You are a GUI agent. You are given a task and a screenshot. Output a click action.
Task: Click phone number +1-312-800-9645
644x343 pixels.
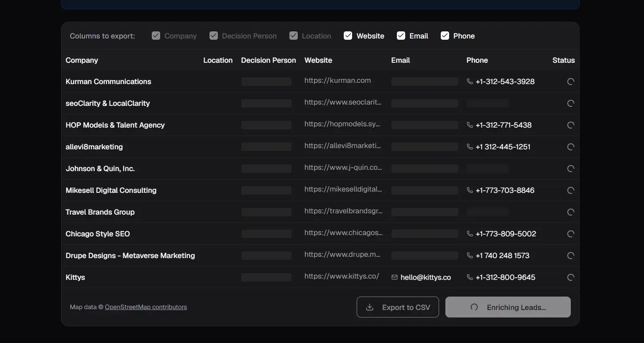[506, 277]
